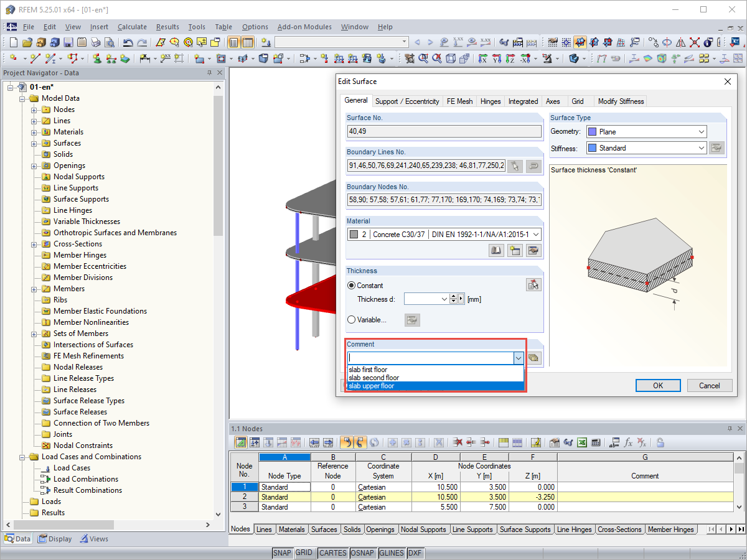This screenshot has height=560, width=747.
Task: Toggle OSNAP in the status bar
Action: (x=363, y=553)
